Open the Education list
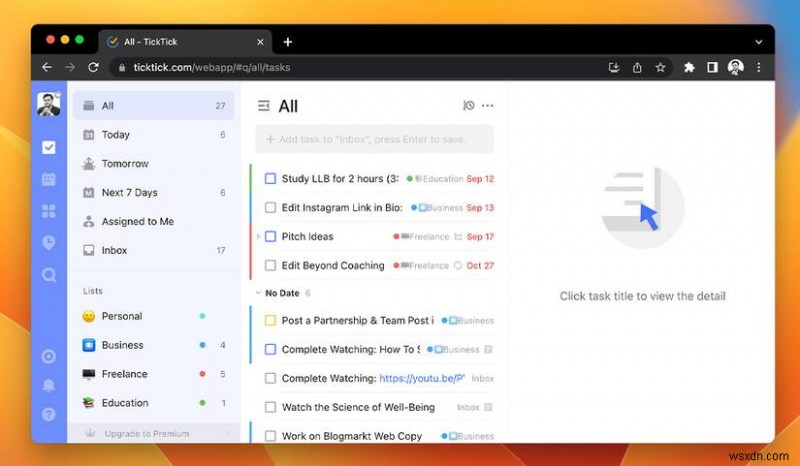Image resolution: width=800 pixels, height=466 pixels. coord(154,403)
